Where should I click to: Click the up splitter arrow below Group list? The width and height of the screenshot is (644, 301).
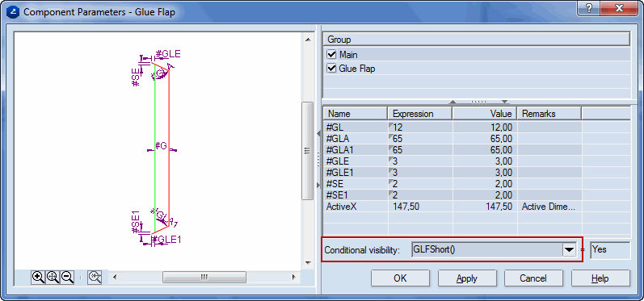(452, 102)
